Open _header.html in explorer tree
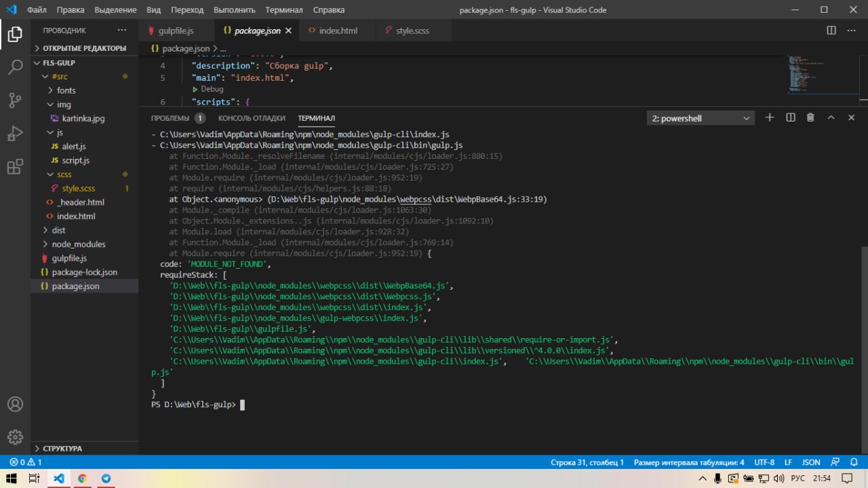868x488 pixels. (85, 202)
